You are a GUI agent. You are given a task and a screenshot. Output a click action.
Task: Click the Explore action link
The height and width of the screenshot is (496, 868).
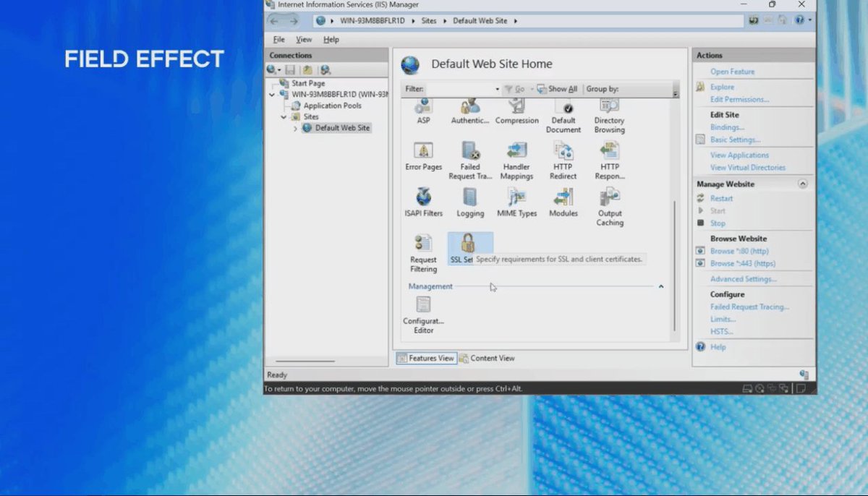click(722, 87)
